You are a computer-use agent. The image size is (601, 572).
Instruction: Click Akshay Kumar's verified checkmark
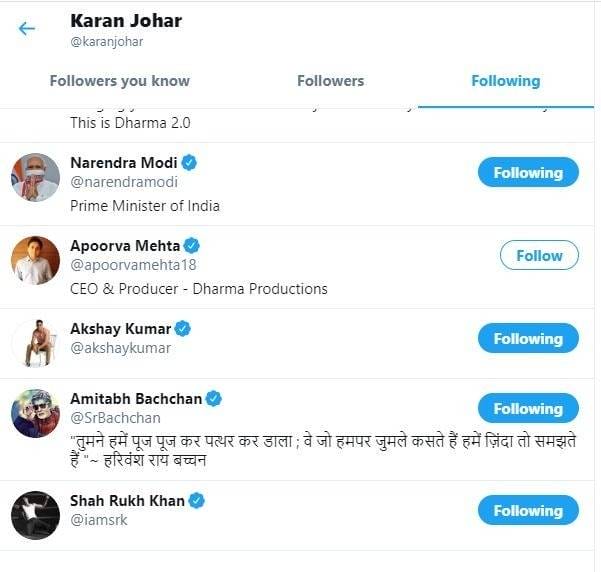click(x=183, y=328)
